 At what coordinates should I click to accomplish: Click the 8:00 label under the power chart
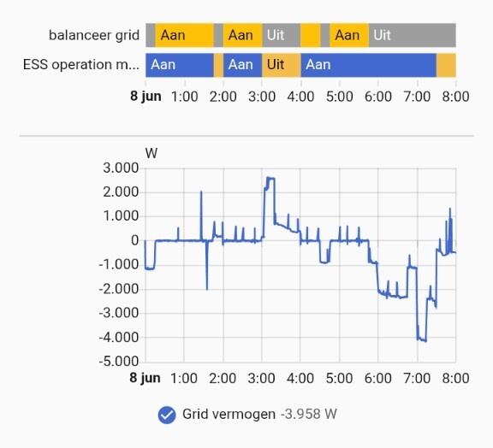(455, 378)
